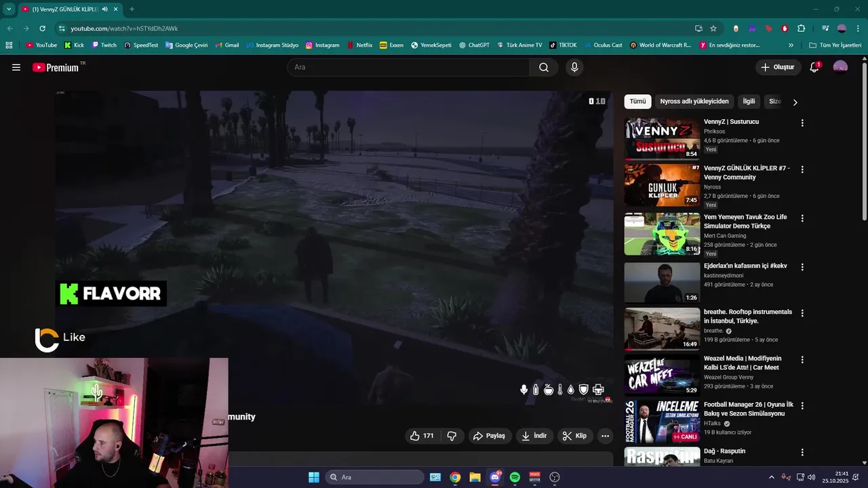Viewport: 868px width, 488px height.
Task: Click the Paylaş share button
Action: 489,436
